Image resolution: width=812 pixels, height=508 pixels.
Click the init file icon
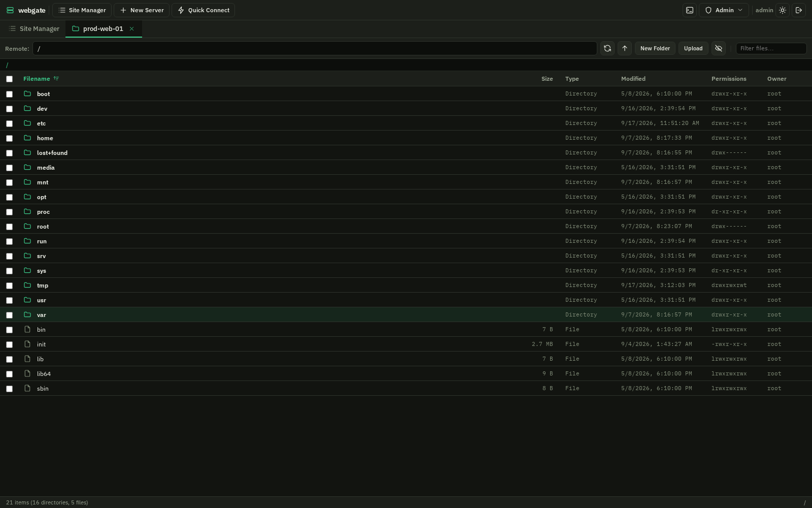27,344
